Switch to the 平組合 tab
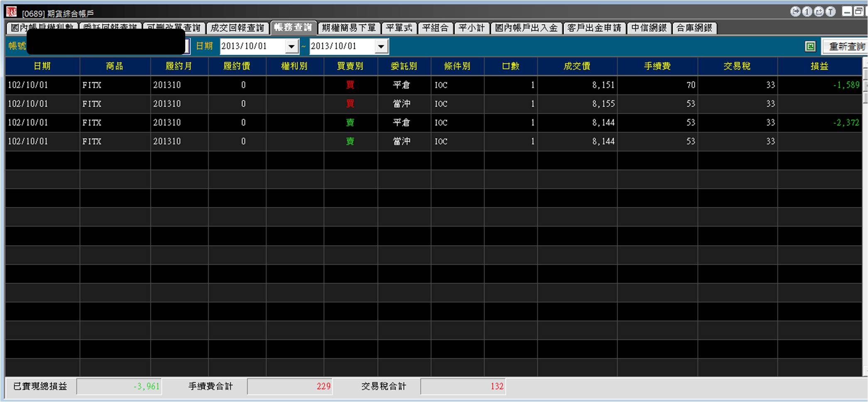This screenshot has width=868, height=402. tap(435, 28)
